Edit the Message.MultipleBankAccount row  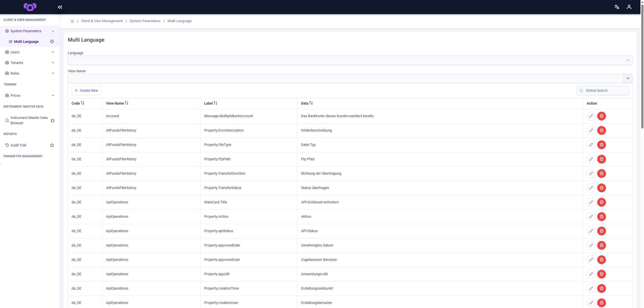[x=591, y=116]
